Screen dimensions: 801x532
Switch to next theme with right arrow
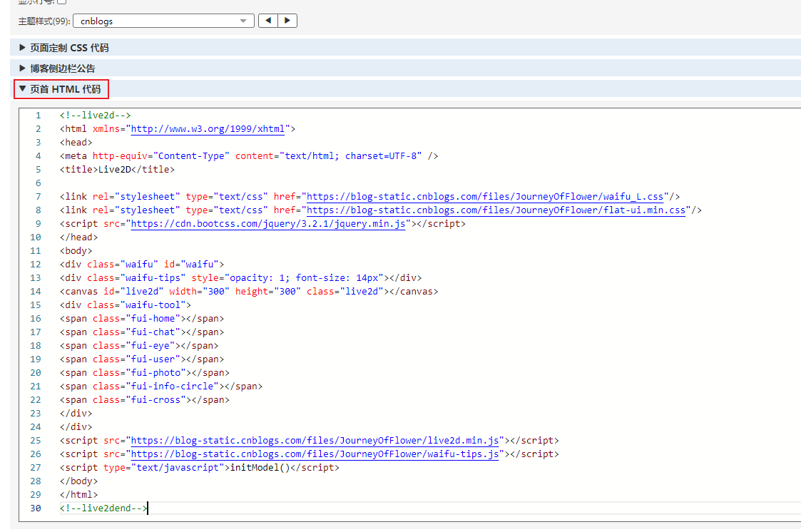point(287,21)
